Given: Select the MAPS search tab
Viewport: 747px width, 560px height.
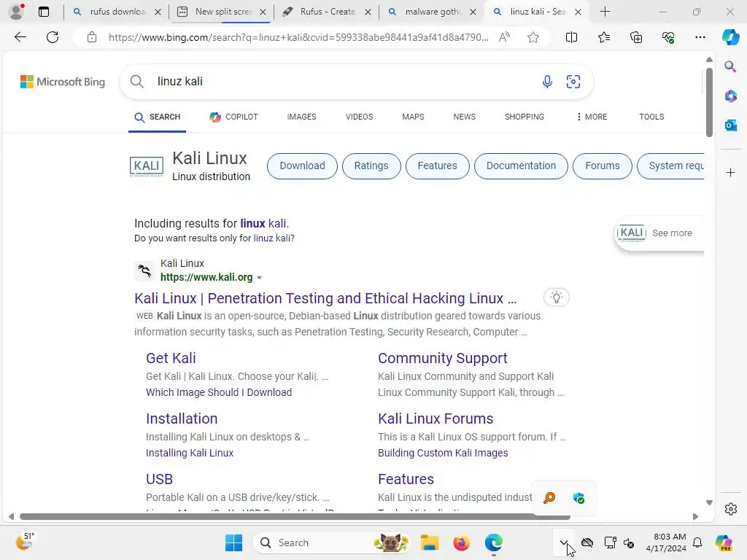Looking at the screenshot, I should tap(413, 117).
